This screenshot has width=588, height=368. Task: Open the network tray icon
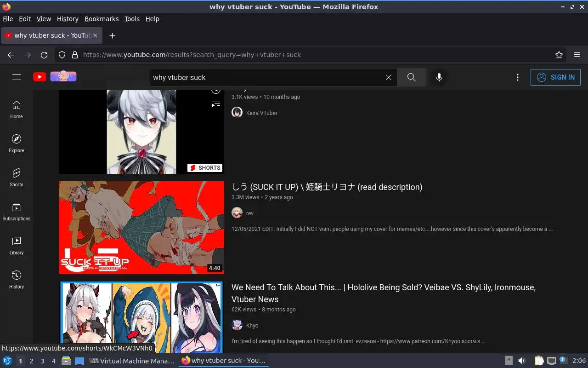point(552,361)
